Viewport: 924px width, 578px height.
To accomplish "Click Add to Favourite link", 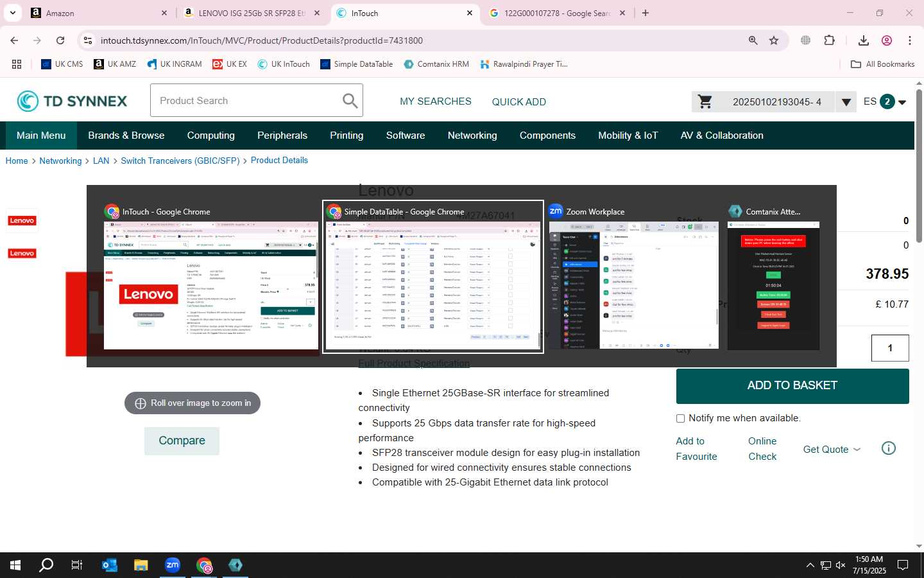I will (x=696, y=449).
